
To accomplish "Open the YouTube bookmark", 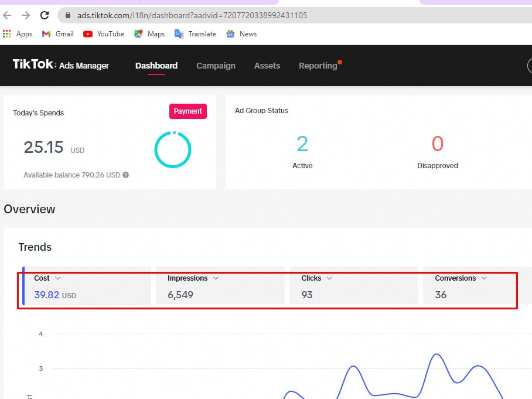I will point(104,34).
